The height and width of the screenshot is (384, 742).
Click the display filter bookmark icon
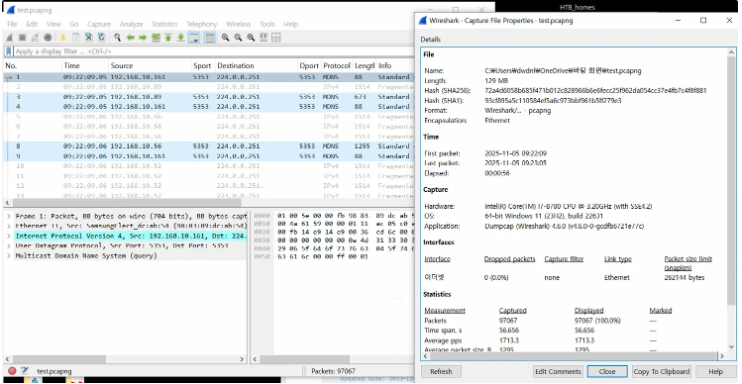point(9,51)
